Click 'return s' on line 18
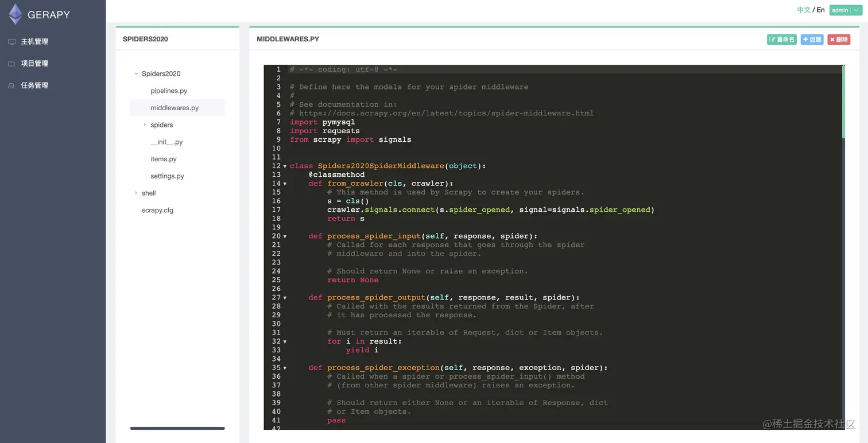 point(346,219)
